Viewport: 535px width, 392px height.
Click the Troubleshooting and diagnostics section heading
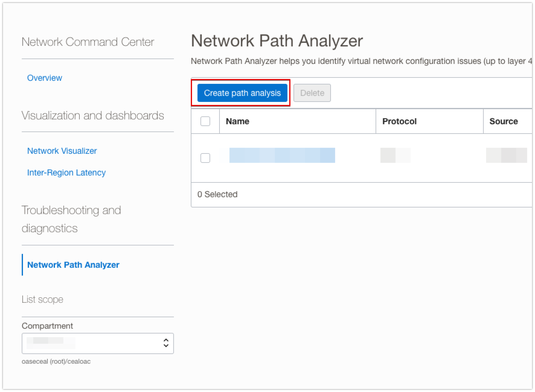click(x=71, y=220)
